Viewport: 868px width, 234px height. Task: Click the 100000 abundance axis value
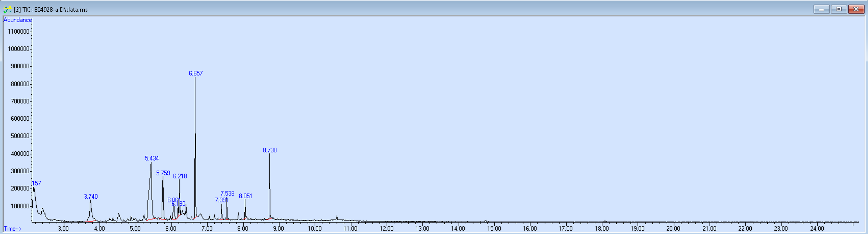[x=20, y=206]
